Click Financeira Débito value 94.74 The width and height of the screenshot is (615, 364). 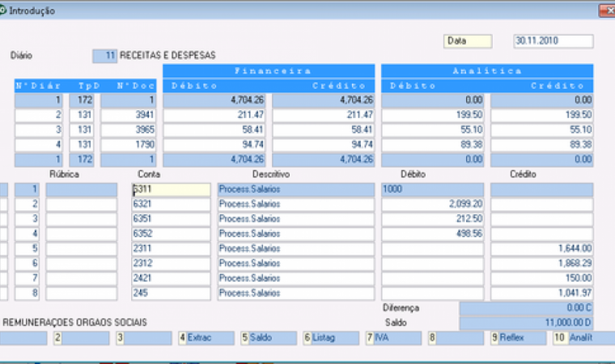pyautogui.click(x=214, y=145)
